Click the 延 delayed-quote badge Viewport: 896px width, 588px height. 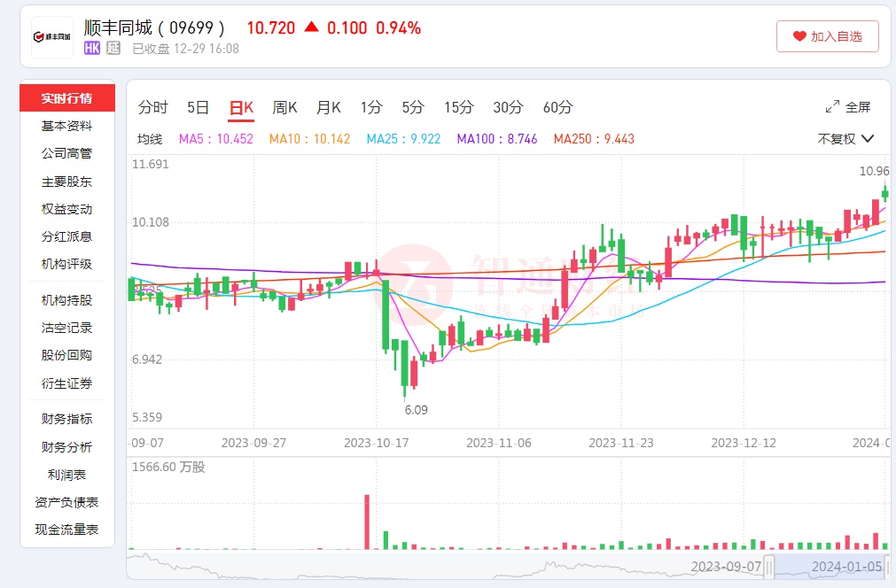(x=113, y=49)
